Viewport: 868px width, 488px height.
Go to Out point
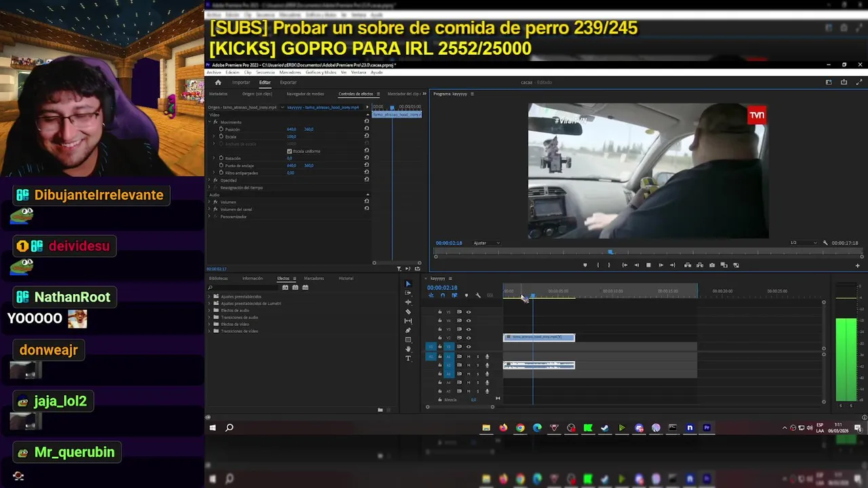click(672, 265)
